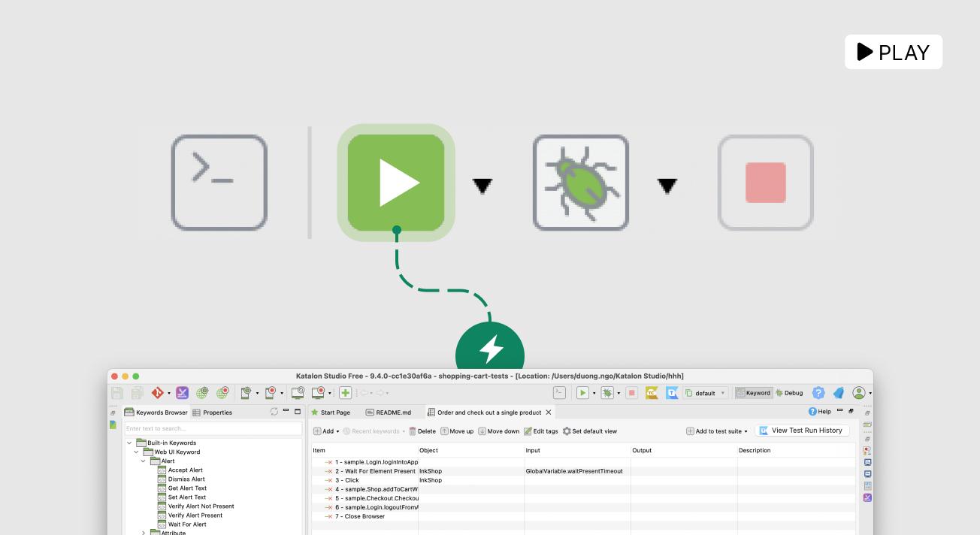Image resolution: width=980 pixels, height=535 pixels.
Task: Open notifications with the bell icon
Action: (x=839, y=392)
